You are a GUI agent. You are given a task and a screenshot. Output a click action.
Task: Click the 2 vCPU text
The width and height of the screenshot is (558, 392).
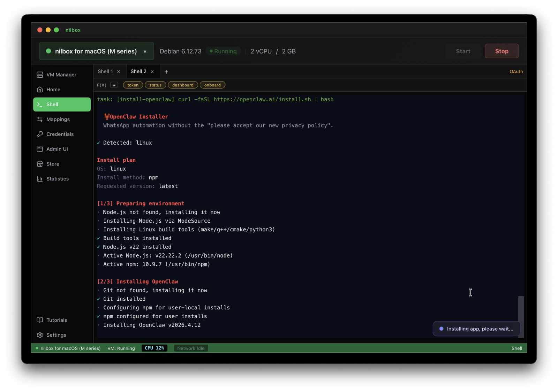261,51
